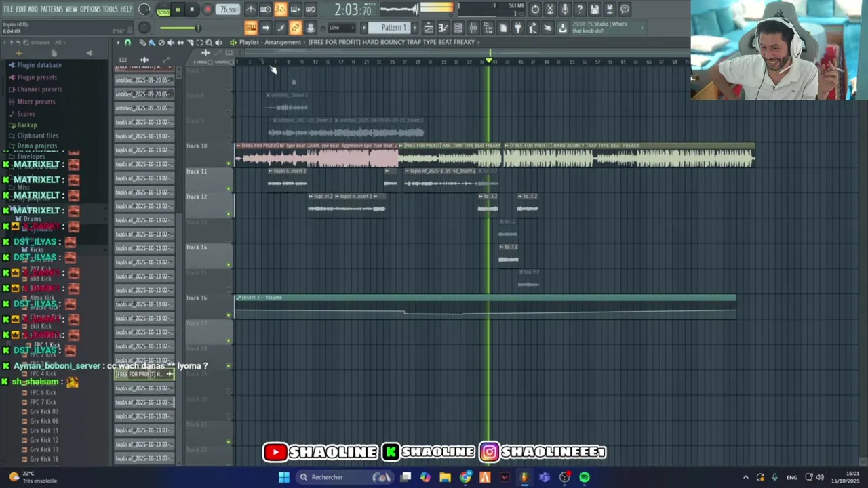The height and width of the screenshot is (488, 868).
Task: Toggle overdub (blend recording) icon
Action: [x=295, y=9]
